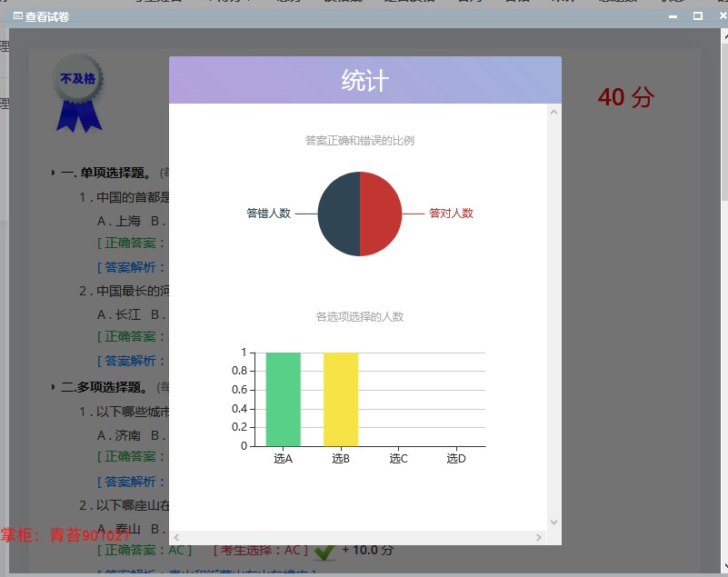Screen dimensions: 728x577
Task: Click the 选C axis label in the bar chart
Action: point(397,459)
